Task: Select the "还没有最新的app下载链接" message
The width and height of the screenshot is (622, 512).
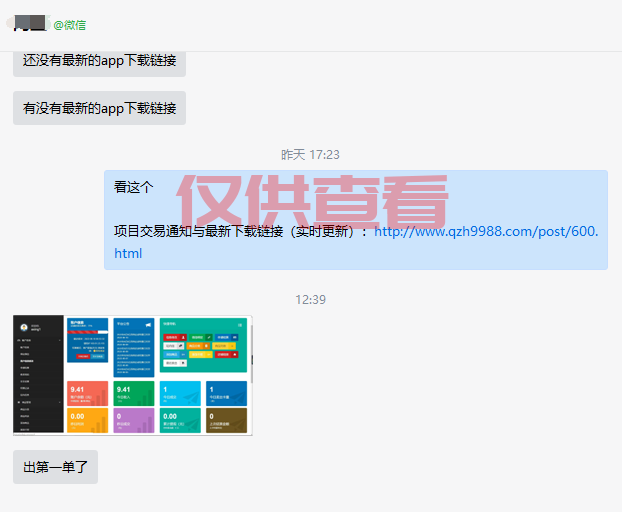Action: pyautogui.click(x=99, y=60)
